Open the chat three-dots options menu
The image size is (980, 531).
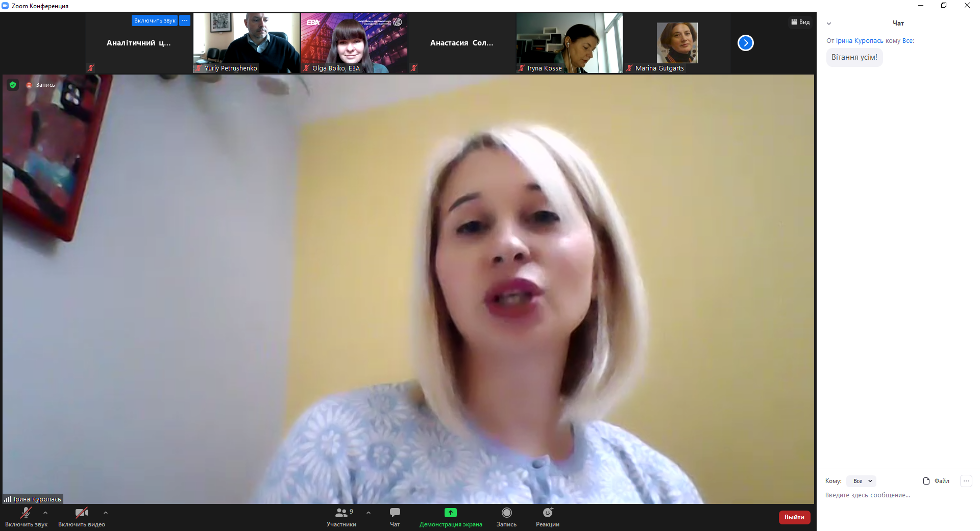[x=966, y=481]
